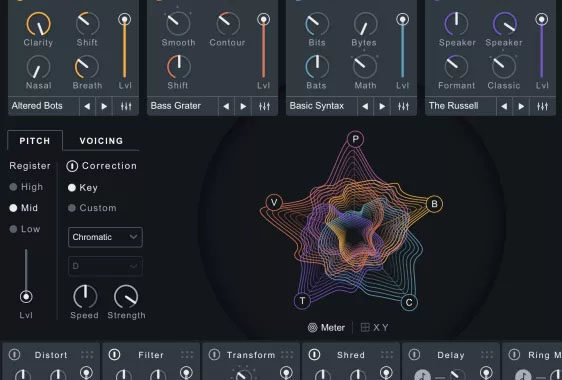The image size is (562, 380).
Task: Click the Bass Grater preset name
Action: 176,106
